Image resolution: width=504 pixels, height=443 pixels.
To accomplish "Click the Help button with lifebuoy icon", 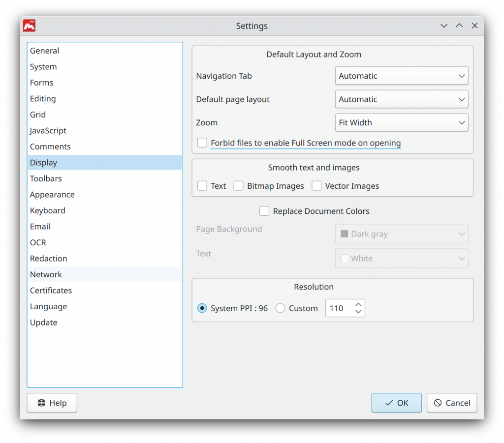I will point(52,403).
